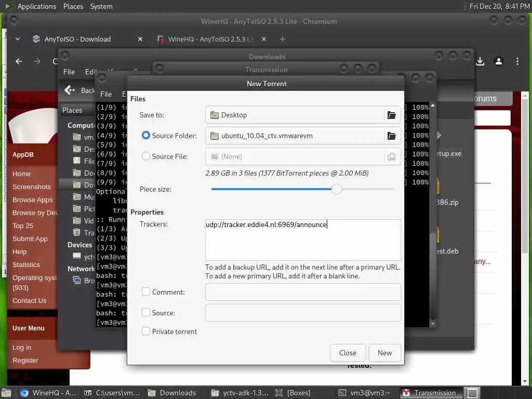Select Videos folder icon in Places sidebar
Viewport: 532px width, 399px height.
pos(77,221)
